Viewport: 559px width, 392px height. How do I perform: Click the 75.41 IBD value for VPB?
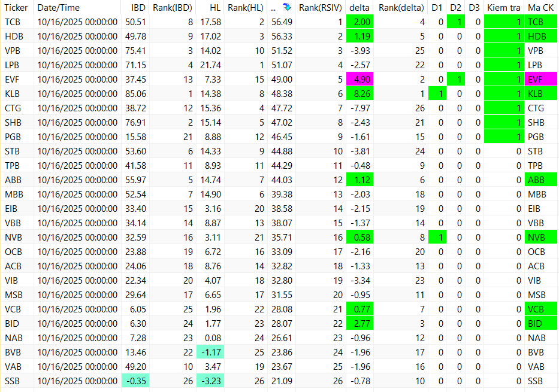point(135,50)
